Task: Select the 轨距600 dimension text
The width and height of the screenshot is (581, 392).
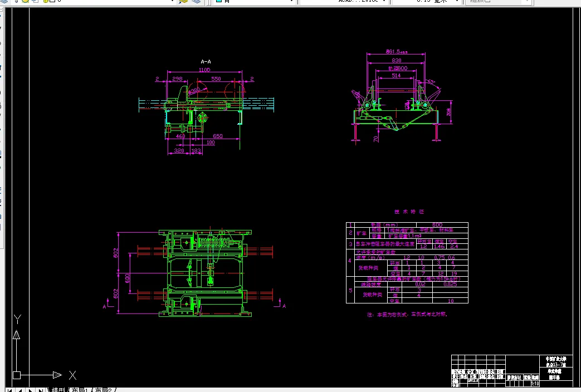Action: tap(398, 68)
